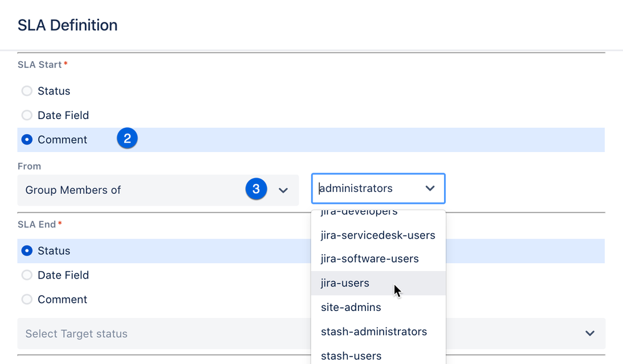Click the blue numbered badge 2 beside Comment
The height and width of the screenshot is (364, 623).
click(x=127, y=138)
